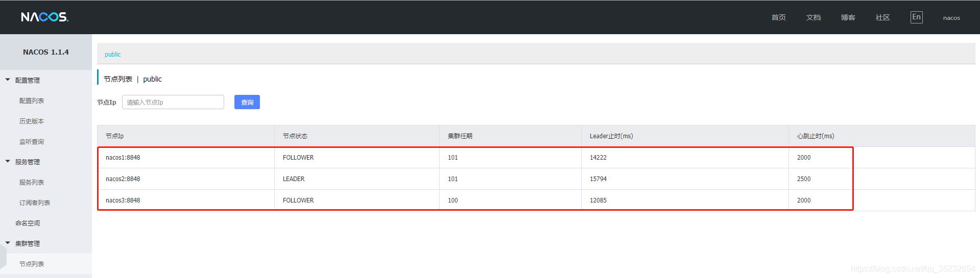Click the 2500 heartbeat value
The height and width of the screenshot is (278, 980).
[x=804, y=179]
